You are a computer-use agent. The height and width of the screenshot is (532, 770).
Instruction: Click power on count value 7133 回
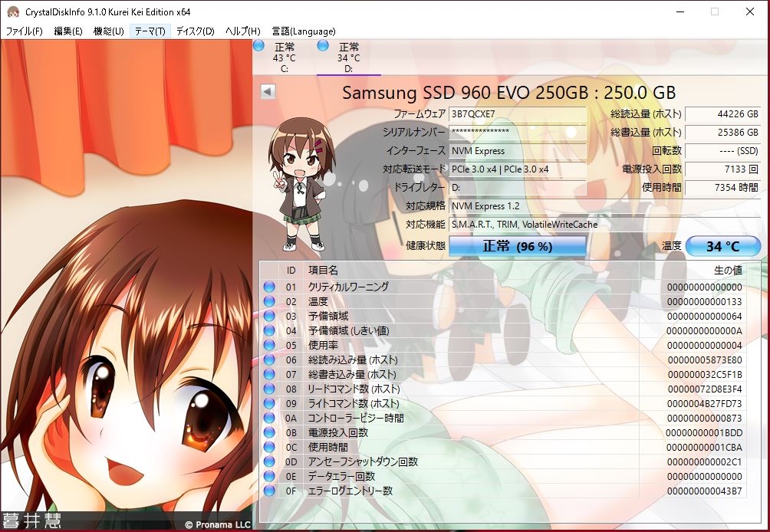tap(723, 169)
